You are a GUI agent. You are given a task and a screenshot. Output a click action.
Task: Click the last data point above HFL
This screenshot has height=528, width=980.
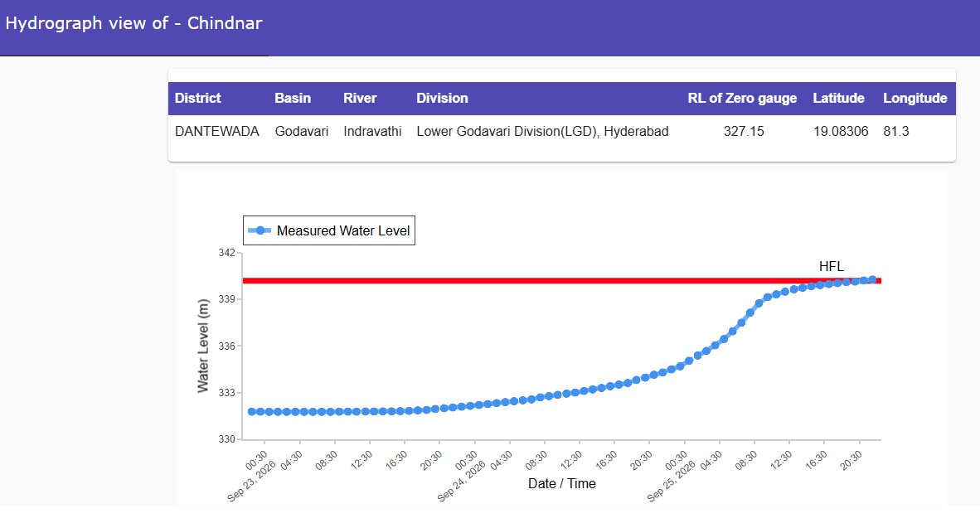pos(872,280)
